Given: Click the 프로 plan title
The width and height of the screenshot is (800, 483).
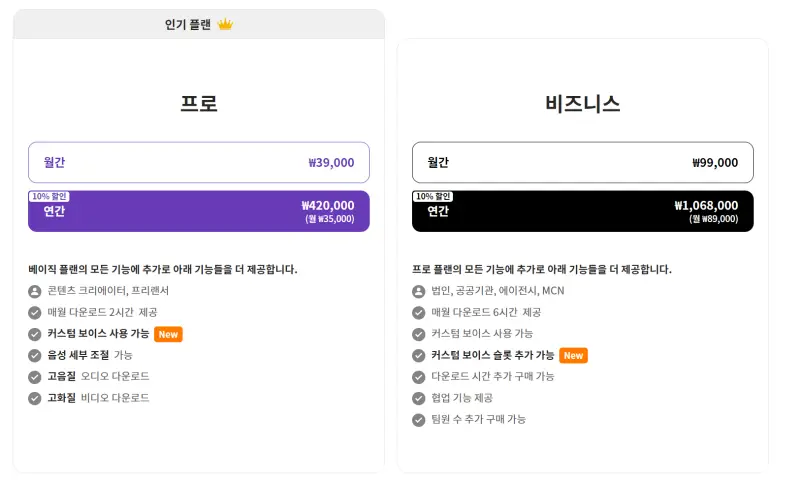Looking at the screenshot, I should (x=198, y=104).
